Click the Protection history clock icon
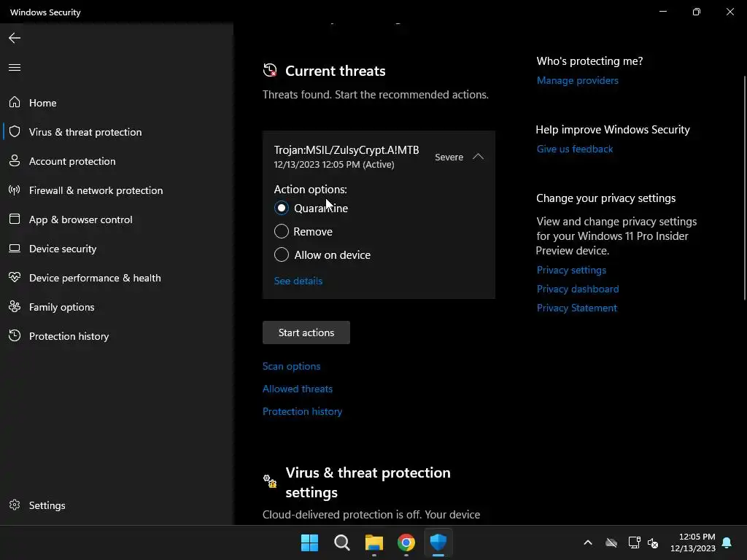Screen dimensions: 747x560 coord(15,335)
